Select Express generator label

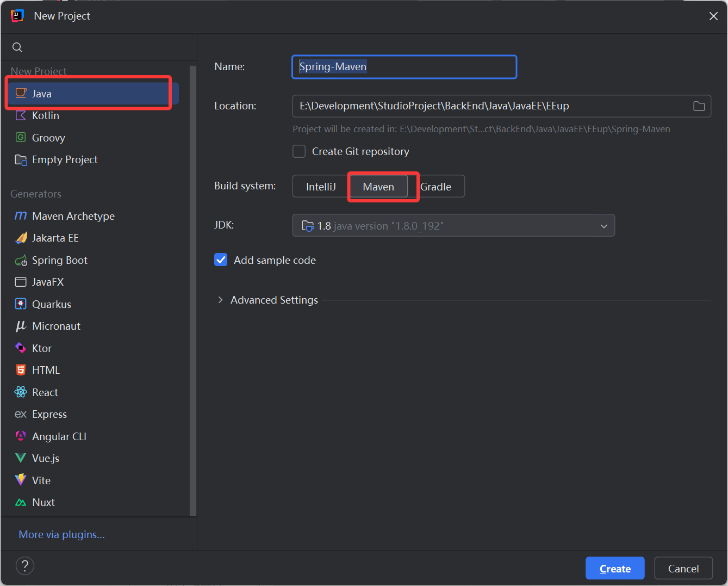[49, 414]
